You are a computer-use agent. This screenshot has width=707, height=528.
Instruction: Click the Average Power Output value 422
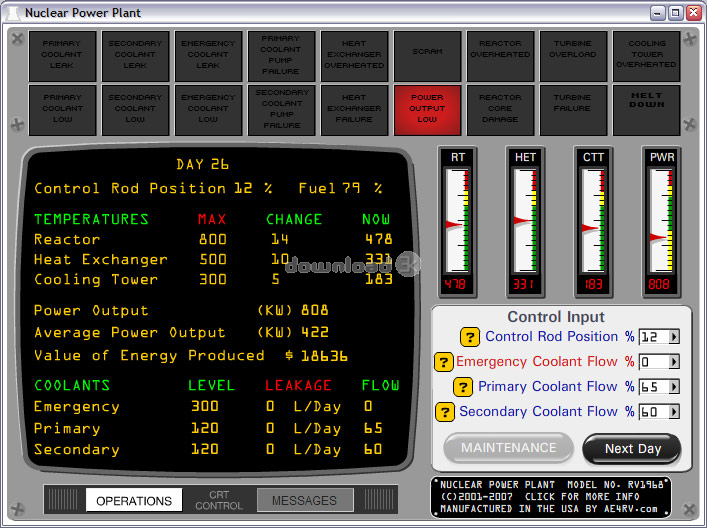(315, 333)
